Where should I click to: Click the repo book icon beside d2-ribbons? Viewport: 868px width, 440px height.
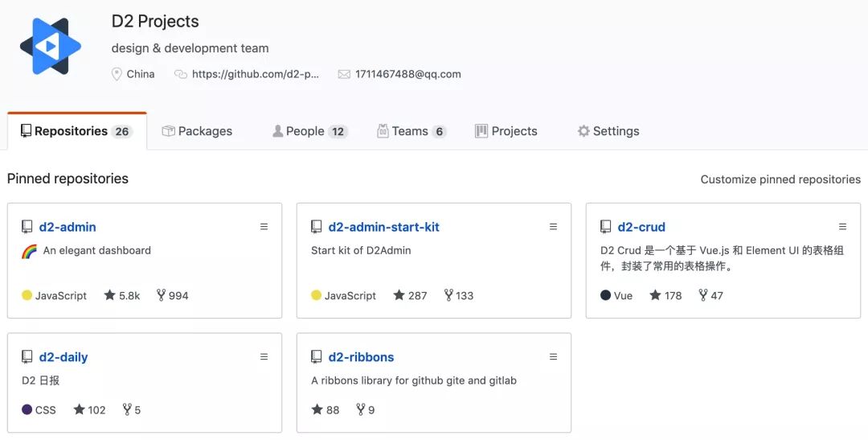pyautogui.click(x=316, y=357)
